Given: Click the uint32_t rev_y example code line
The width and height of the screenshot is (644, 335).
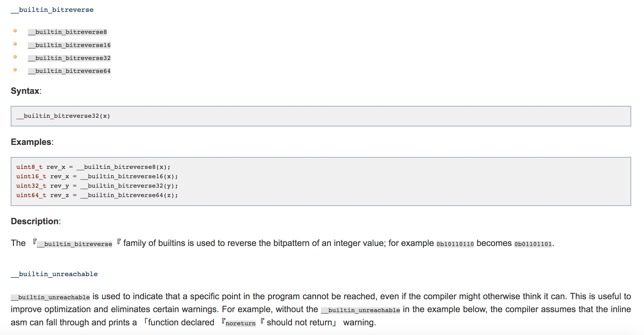Looking at the screenshot, I should click(97, 186).
